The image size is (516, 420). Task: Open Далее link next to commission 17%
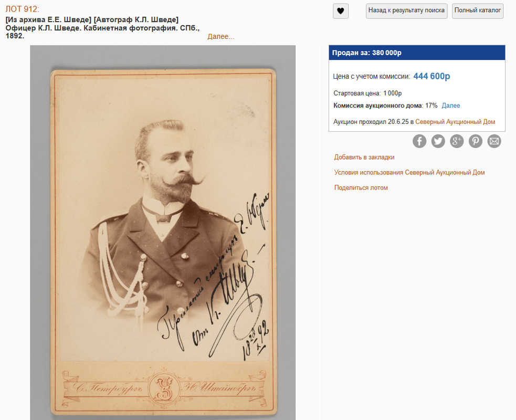pos(451,106)
